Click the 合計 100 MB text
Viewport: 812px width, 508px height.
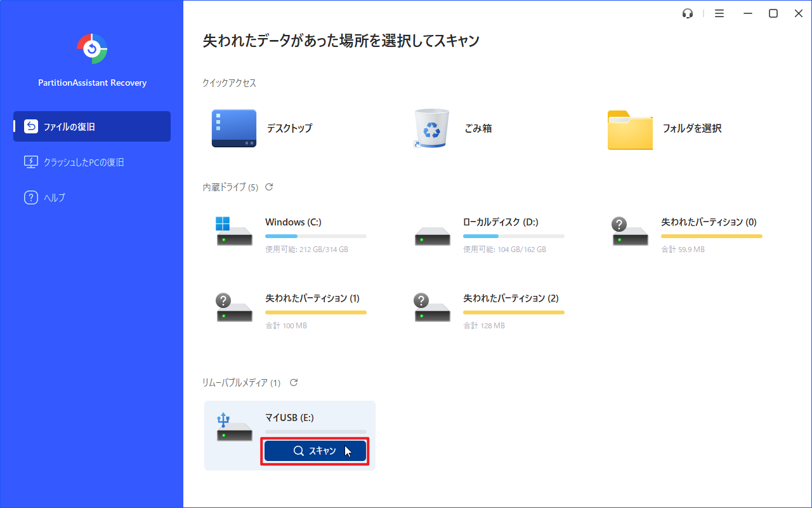pos(285,326)
